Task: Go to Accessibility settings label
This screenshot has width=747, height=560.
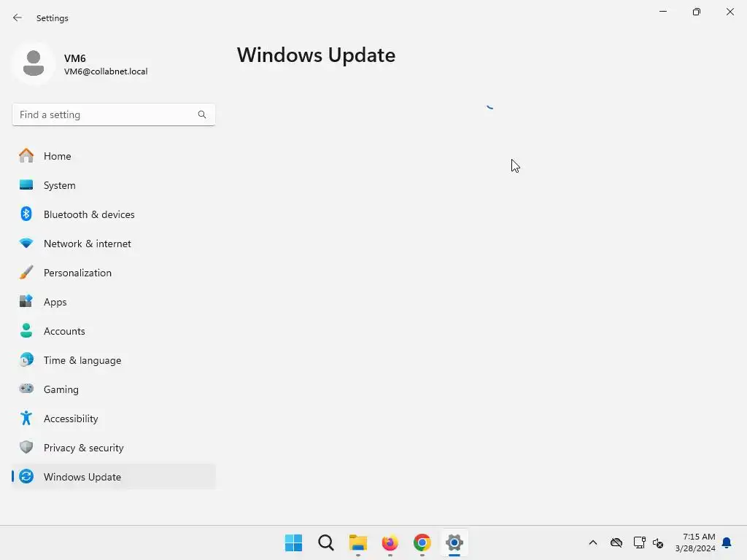Action: [71, 419]
